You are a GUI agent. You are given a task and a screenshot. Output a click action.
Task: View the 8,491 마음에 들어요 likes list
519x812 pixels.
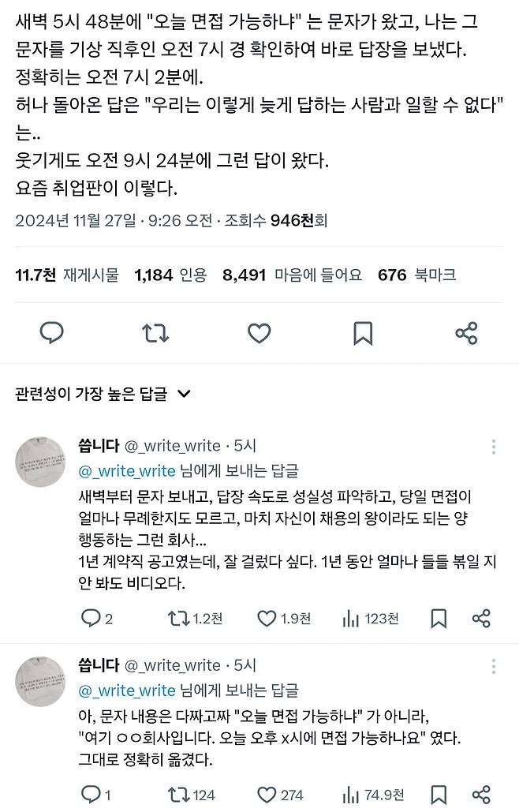(293, 275)
